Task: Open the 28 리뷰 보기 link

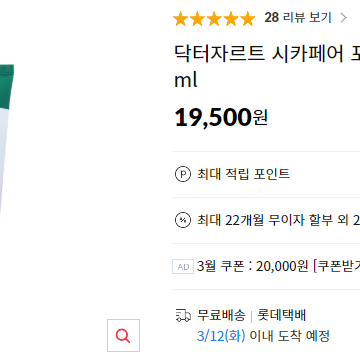Action: point(298,18)
